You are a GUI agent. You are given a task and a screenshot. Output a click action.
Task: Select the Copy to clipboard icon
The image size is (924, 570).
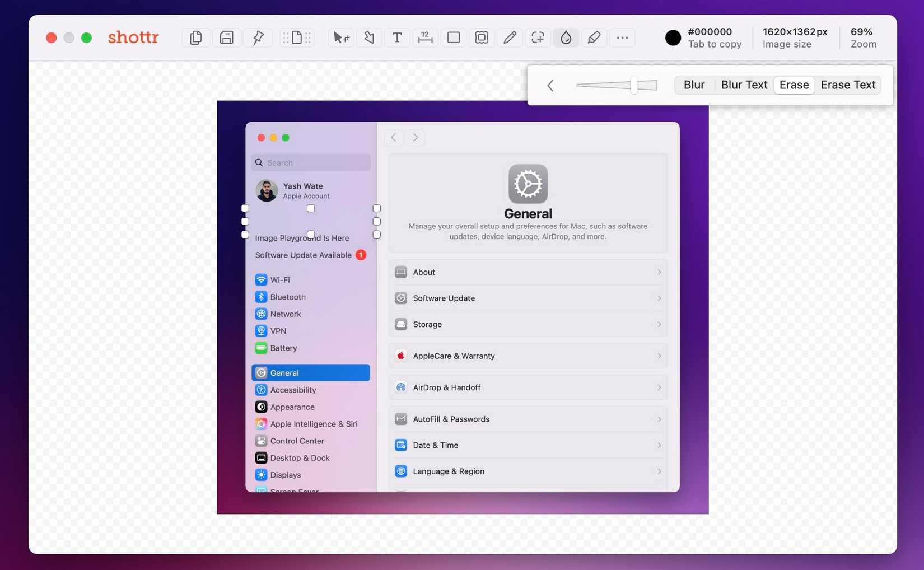click(195, 38)
